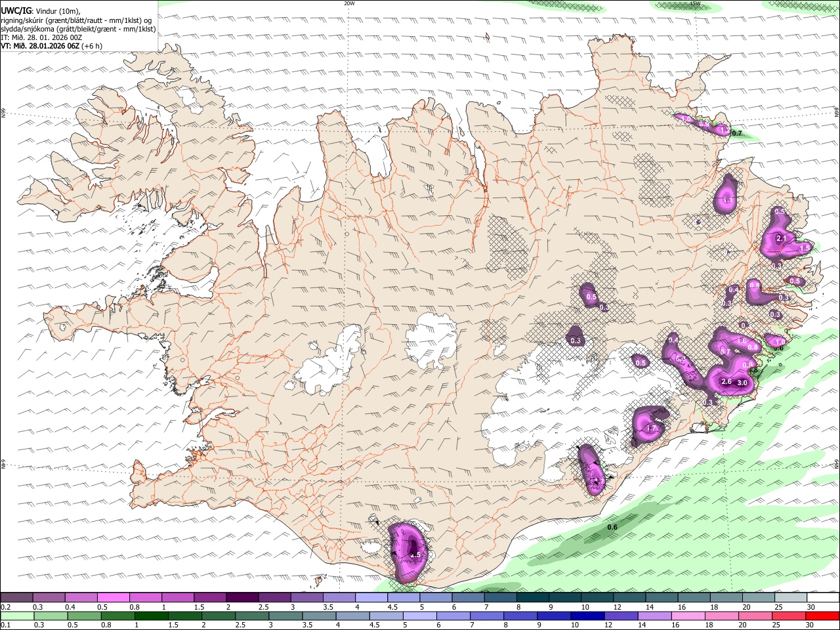
Task: Click the 'IT: Mið. 28. 01. 2026 00Z' line
Action: coord(41,37)
